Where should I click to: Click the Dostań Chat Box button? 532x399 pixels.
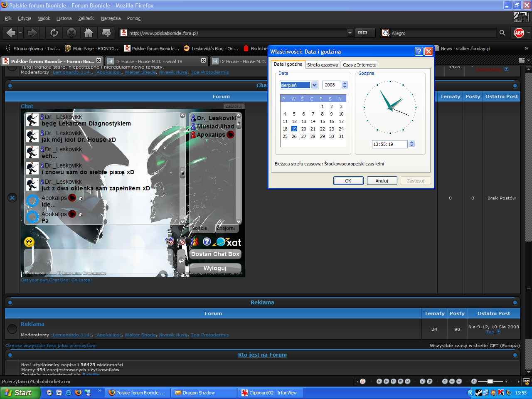(215, 254)
